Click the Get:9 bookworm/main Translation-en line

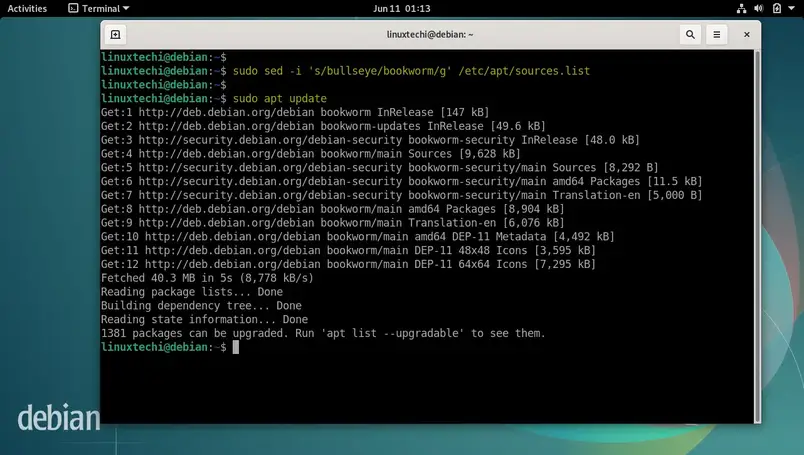click(x=332, y=223)
